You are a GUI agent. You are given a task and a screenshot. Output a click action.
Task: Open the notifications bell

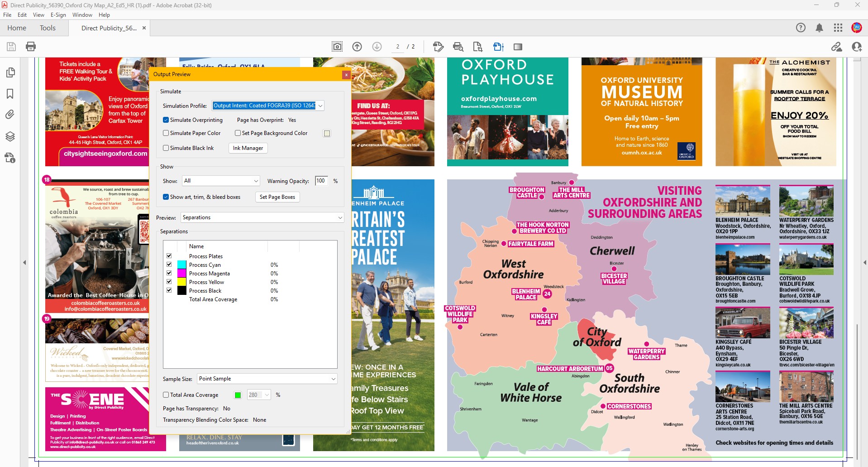(x=819, y=28)
